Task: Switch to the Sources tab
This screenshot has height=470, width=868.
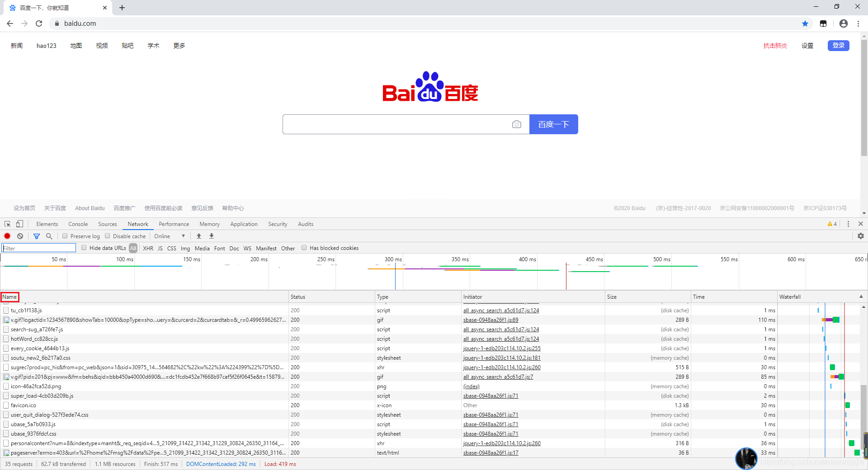Action: tap(108, 224)
